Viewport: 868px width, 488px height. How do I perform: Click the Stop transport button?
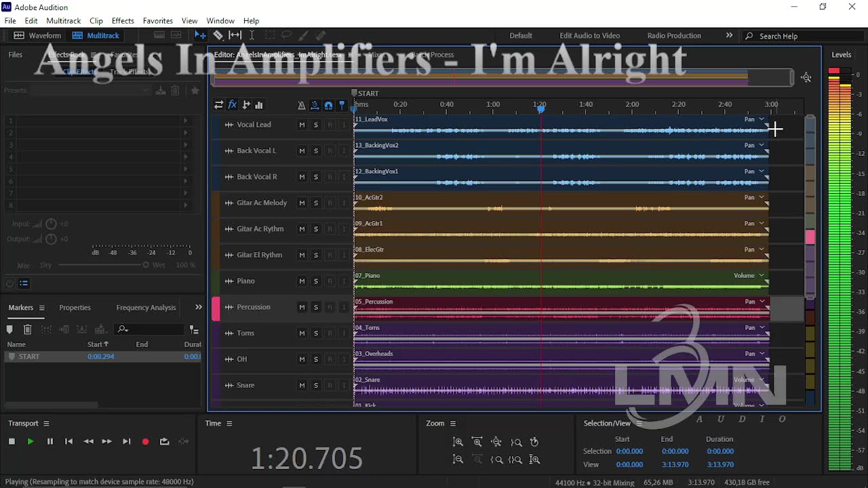[x=12, y=441]
